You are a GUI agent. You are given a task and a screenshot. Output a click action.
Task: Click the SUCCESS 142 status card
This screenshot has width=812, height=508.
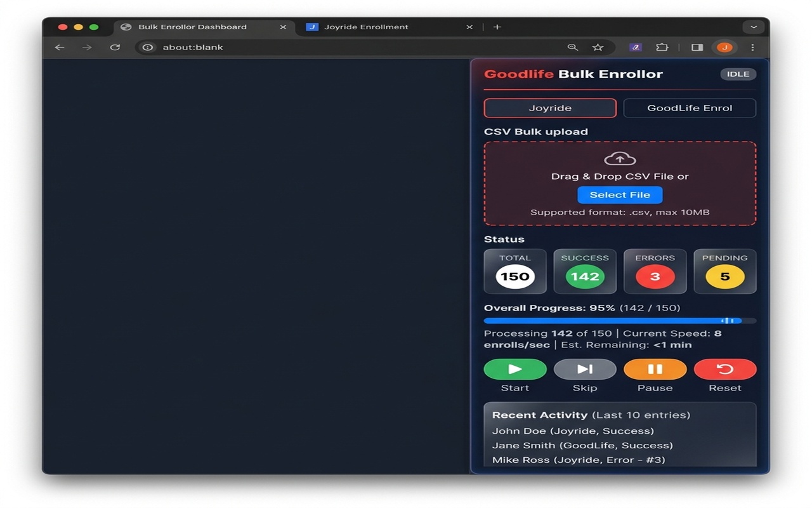pyautogui.click(x=585, y=271)
